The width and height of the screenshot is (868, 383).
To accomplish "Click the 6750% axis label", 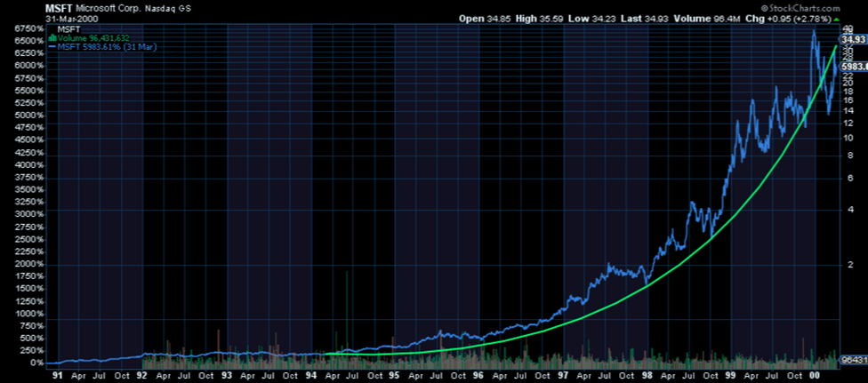I will point(29,28).
